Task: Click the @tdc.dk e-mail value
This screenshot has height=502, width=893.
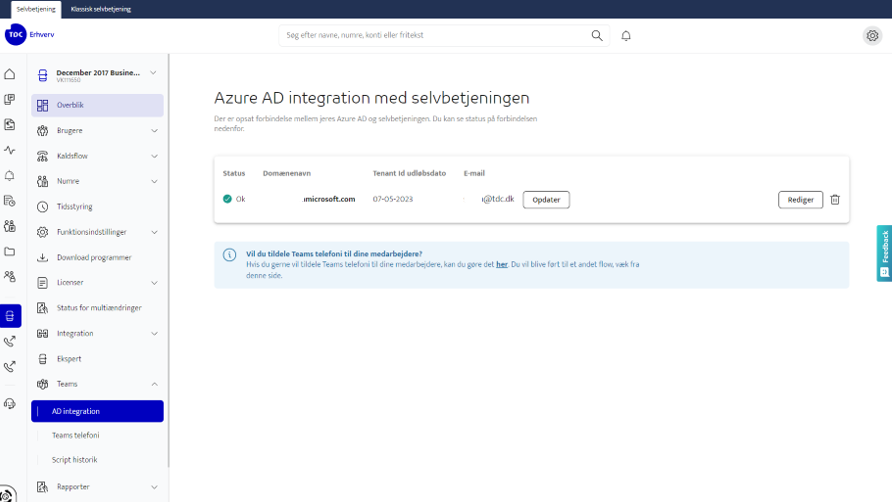Action: point(498,199)
